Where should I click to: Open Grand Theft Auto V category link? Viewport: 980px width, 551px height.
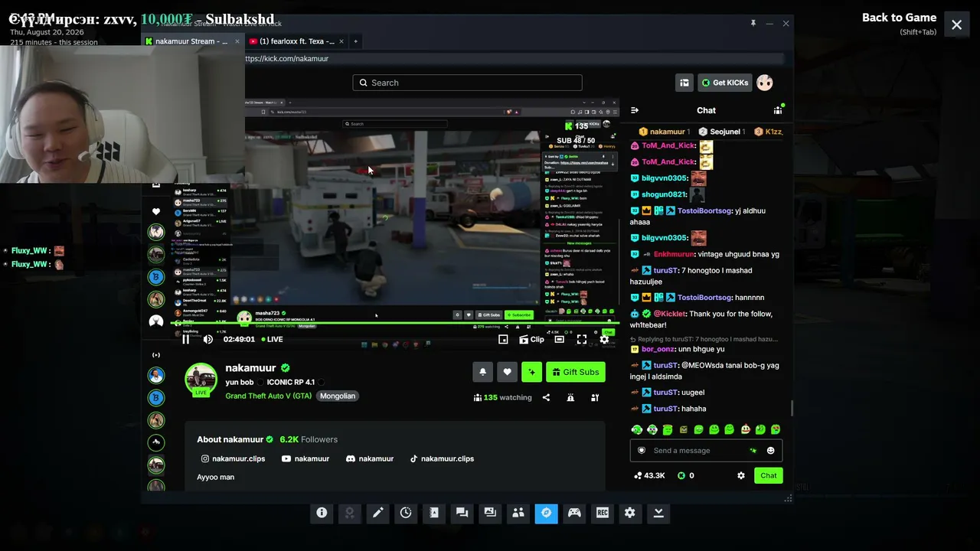coord(269,396)
